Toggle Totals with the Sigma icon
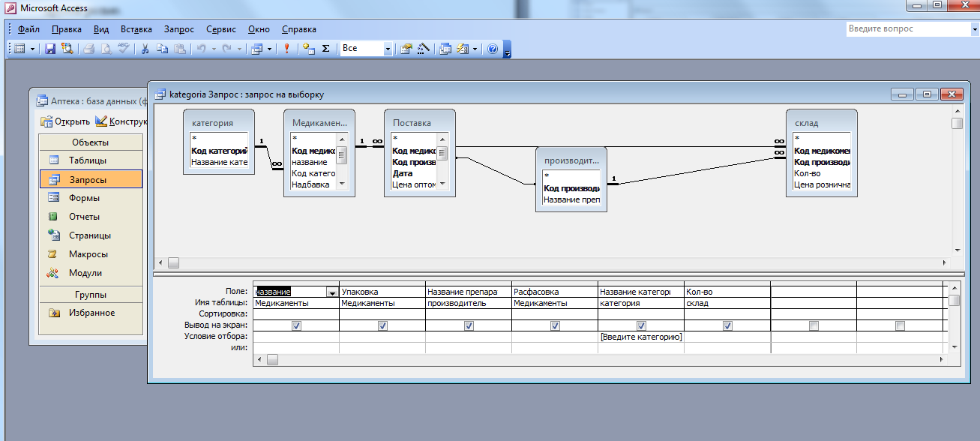This screenshot has width=980, height=441. (325, 48)
